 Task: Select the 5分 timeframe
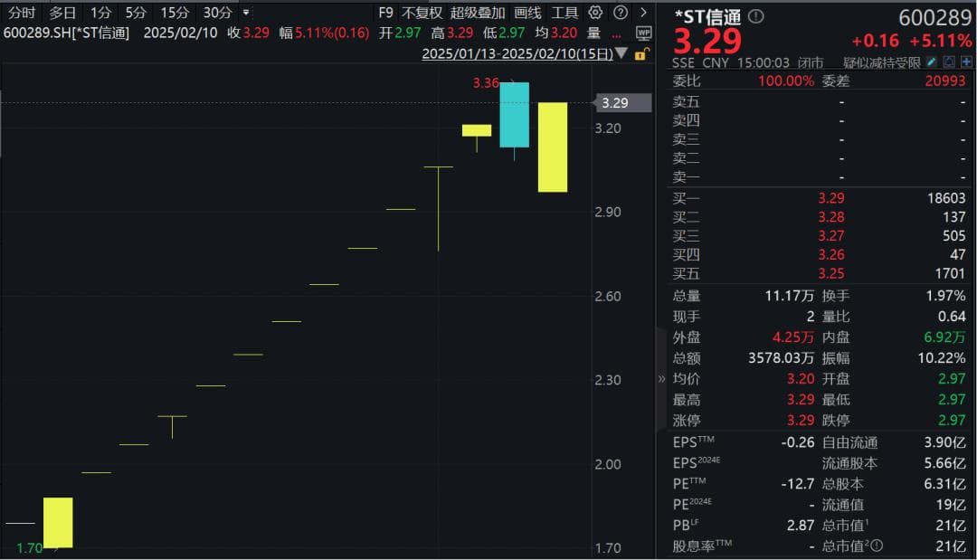click(135, 13)
